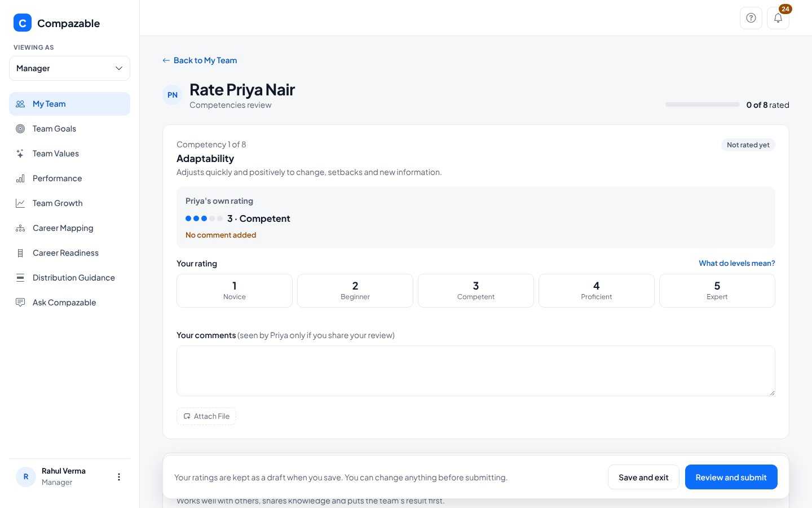Image resolution: width=812 pixels, height=508 pixels.
Task: Click the Career Mapping hierarchy icon
Action: coord(20,228)
